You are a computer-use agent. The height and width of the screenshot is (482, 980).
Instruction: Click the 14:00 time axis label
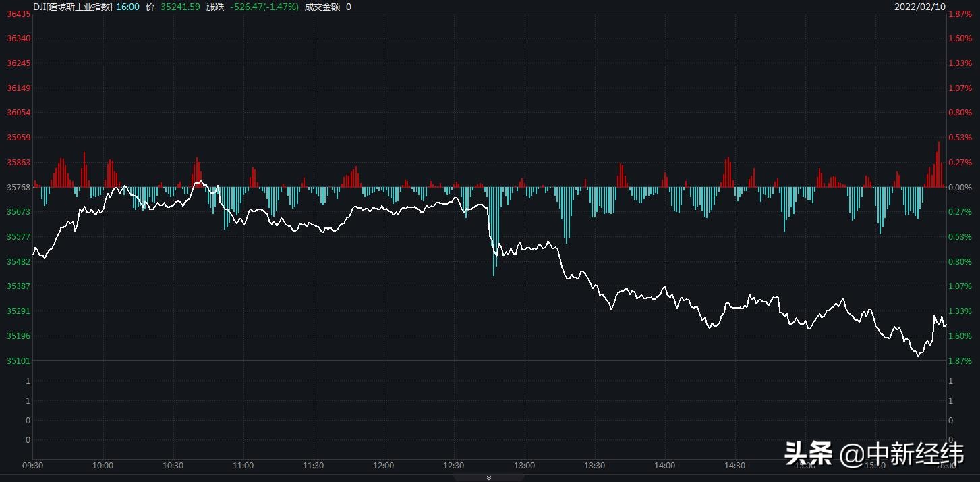(664, 466)
